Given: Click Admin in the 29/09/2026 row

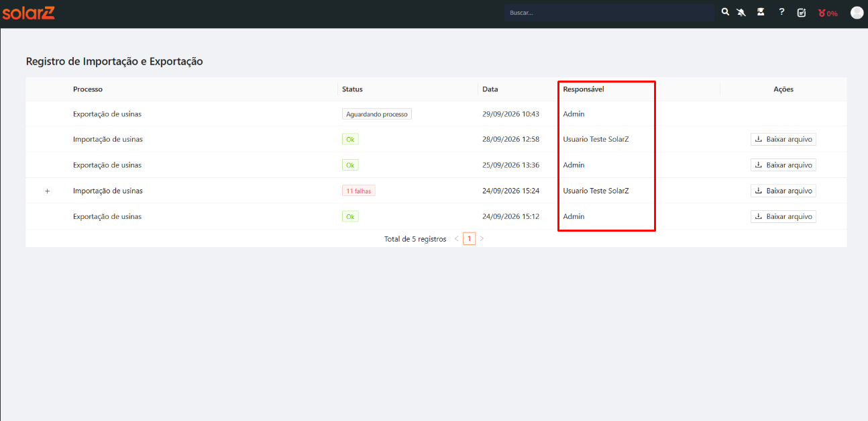Looking at the screenshot, I should click(574, 114).
